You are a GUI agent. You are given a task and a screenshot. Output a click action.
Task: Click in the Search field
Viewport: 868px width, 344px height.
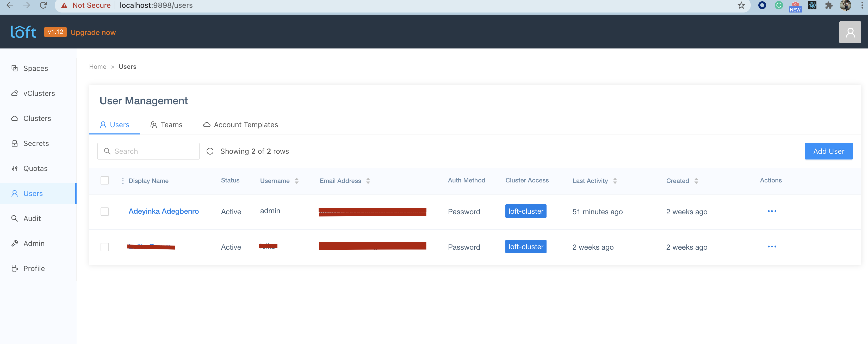148,151
